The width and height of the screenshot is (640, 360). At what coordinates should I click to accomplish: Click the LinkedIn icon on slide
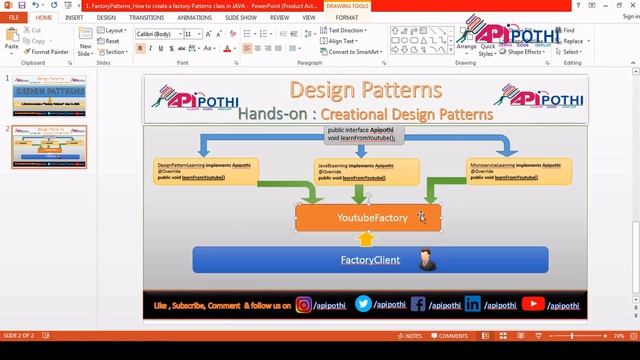[x=472, y=304]
